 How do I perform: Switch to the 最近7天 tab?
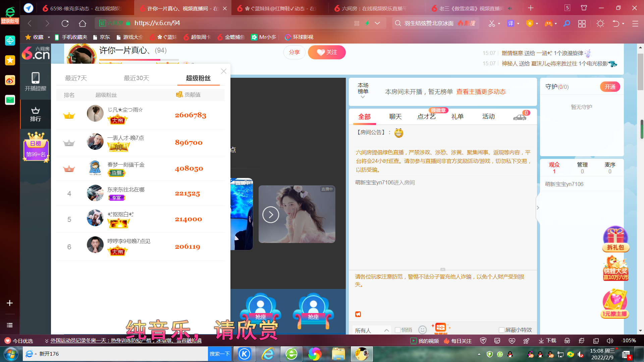coord(76,78)
